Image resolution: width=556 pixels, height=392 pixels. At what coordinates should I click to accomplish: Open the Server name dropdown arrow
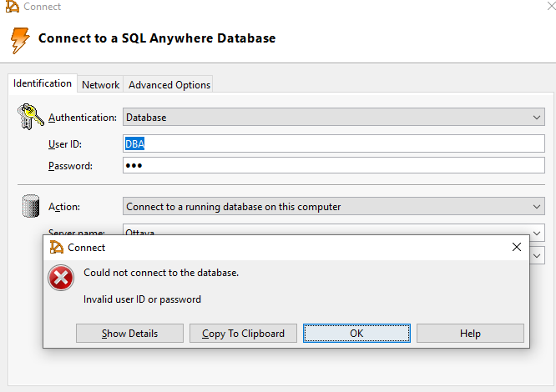(537, 231)
